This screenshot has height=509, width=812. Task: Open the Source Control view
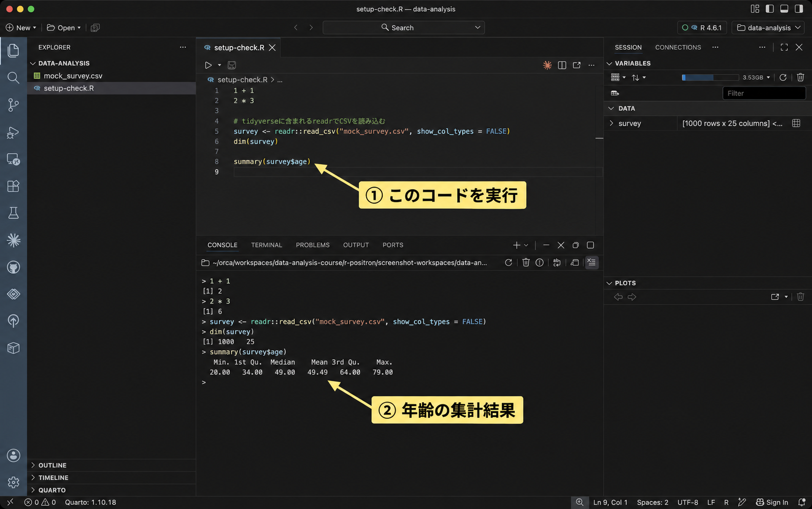pos(13,105)
